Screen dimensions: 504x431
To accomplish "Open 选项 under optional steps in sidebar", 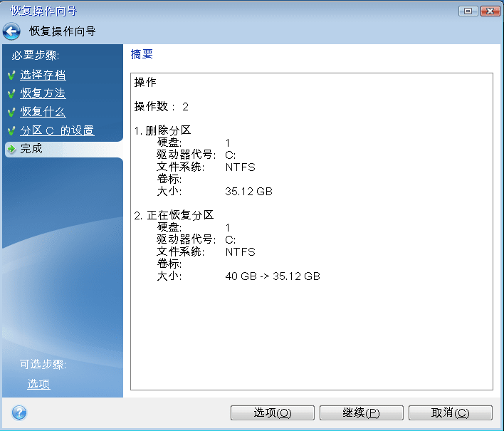I will pyautogui.click(x=38, y=384).
